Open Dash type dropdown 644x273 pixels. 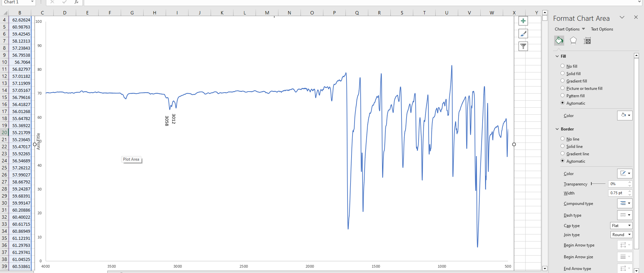click(625, 215)
